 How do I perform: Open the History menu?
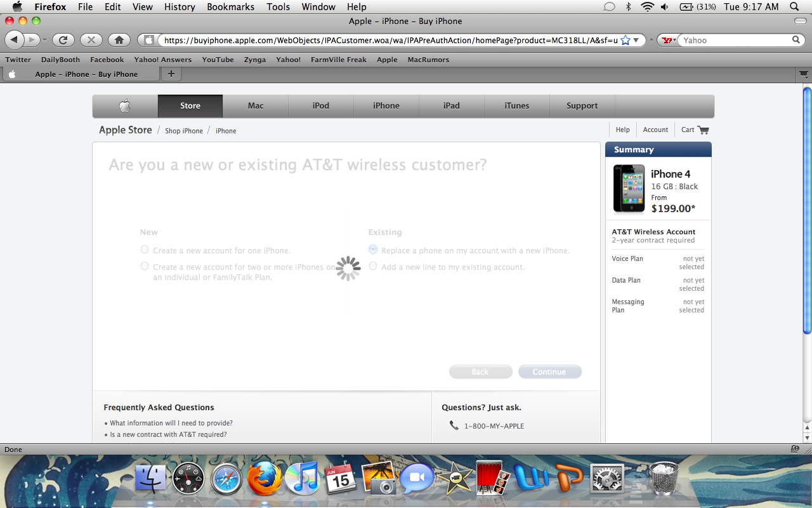(x=180, y=7)
